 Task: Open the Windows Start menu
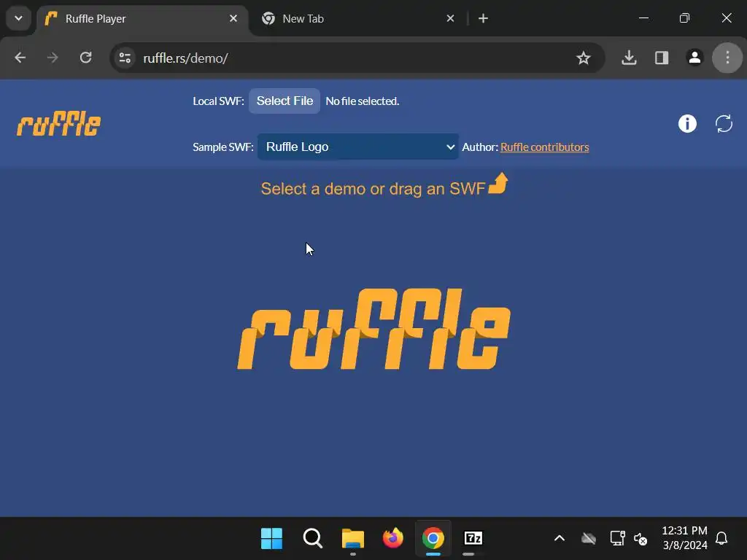(x=271, y=539)
